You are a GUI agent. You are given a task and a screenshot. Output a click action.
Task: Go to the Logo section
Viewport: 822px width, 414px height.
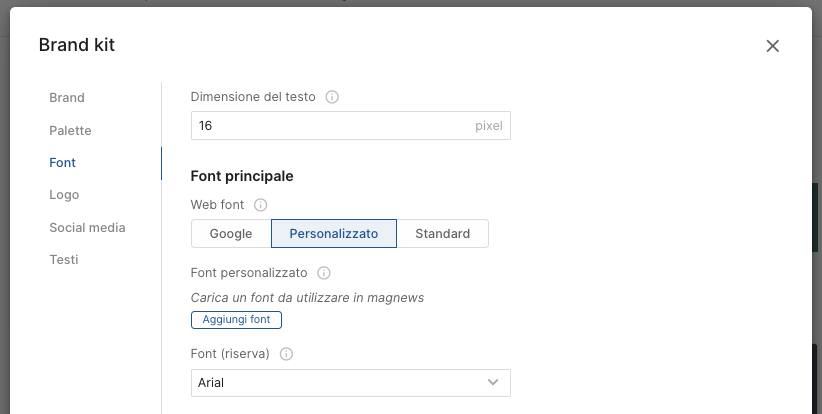click(64, 195)
